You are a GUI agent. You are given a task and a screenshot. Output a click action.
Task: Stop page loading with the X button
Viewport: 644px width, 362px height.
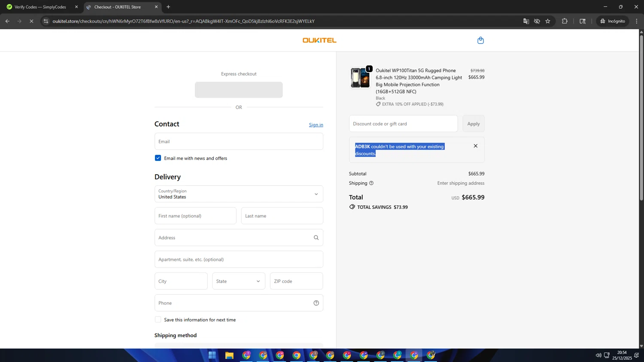31,21
